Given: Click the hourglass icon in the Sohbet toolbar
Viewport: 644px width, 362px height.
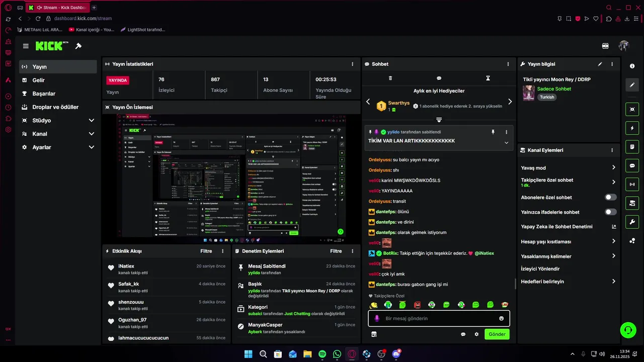Looking at the screenshot, I should (x=488, y=78).
